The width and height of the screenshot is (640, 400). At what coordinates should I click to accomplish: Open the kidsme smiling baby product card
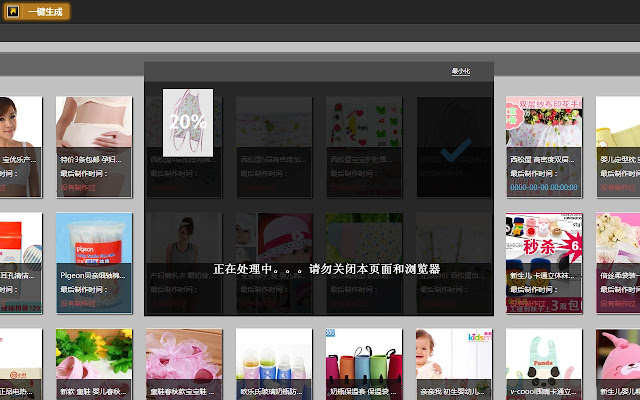(454, 364)
